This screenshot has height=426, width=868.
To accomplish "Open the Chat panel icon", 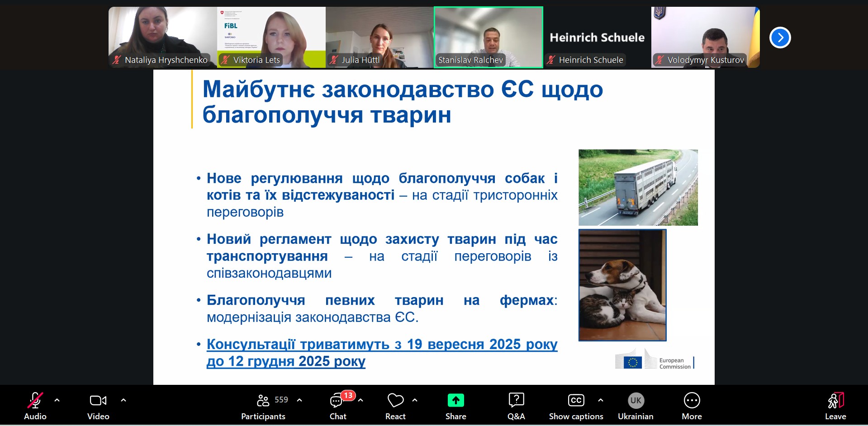I will [x=337, y=401].
